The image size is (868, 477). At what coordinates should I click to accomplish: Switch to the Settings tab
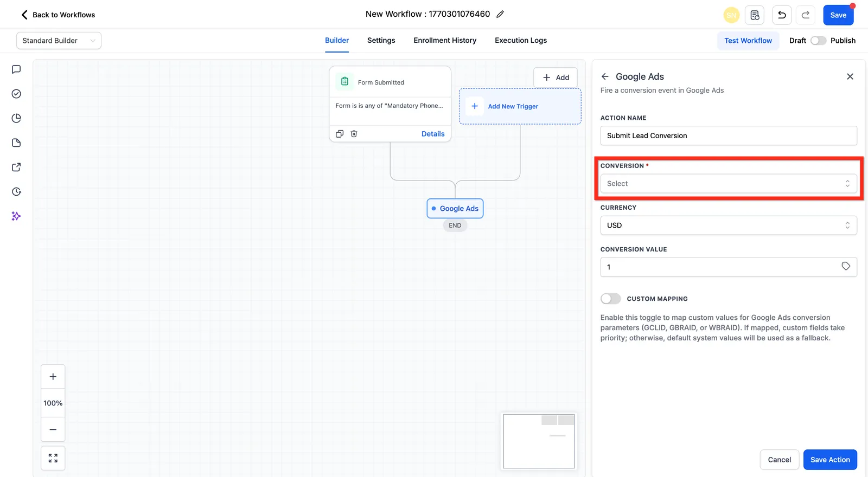381,41
